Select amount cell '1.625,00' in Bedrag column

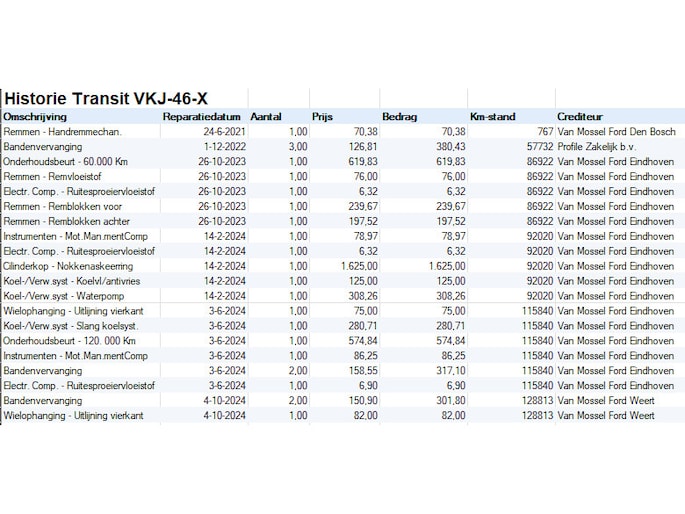point(447,266)
